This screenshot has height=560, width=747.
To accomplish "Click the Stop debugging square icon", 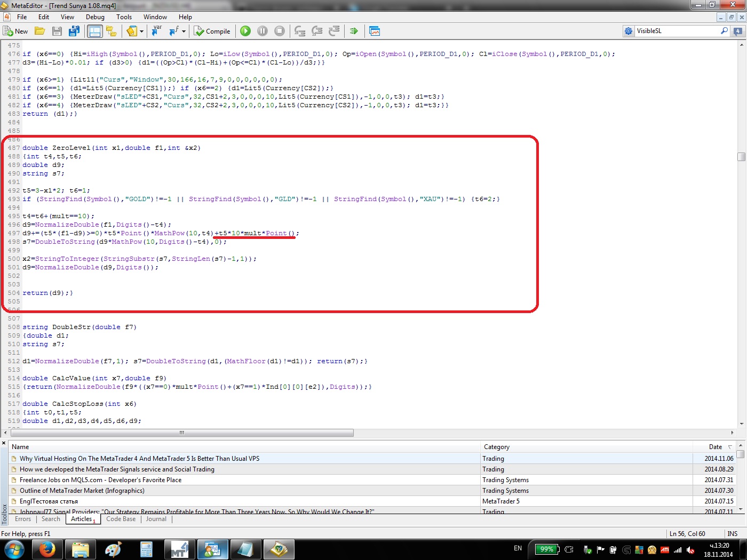I will point(279,31).
